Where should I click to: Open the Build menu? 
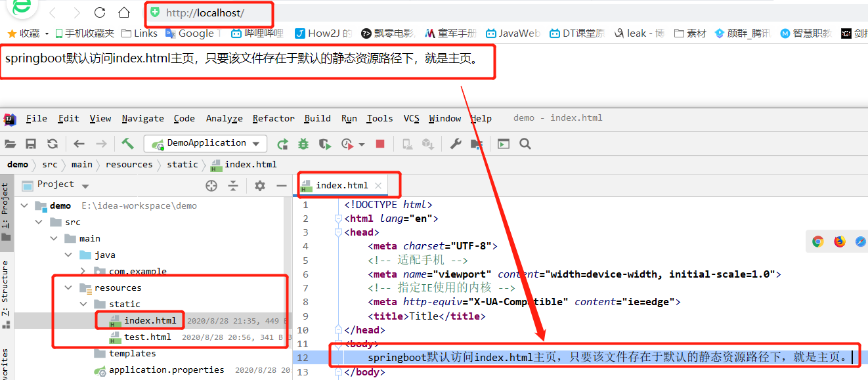click(x=318, y=118)
